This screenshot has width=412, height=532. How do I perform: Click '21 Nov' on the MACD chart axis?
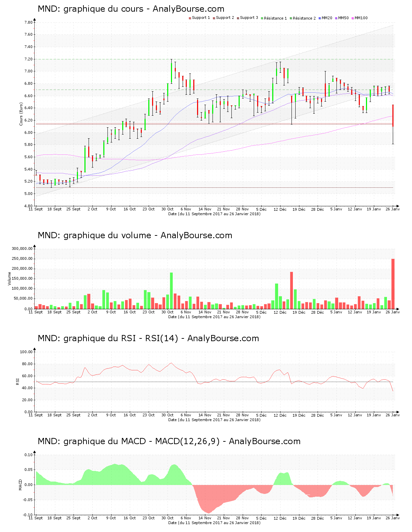click(224, 518)
